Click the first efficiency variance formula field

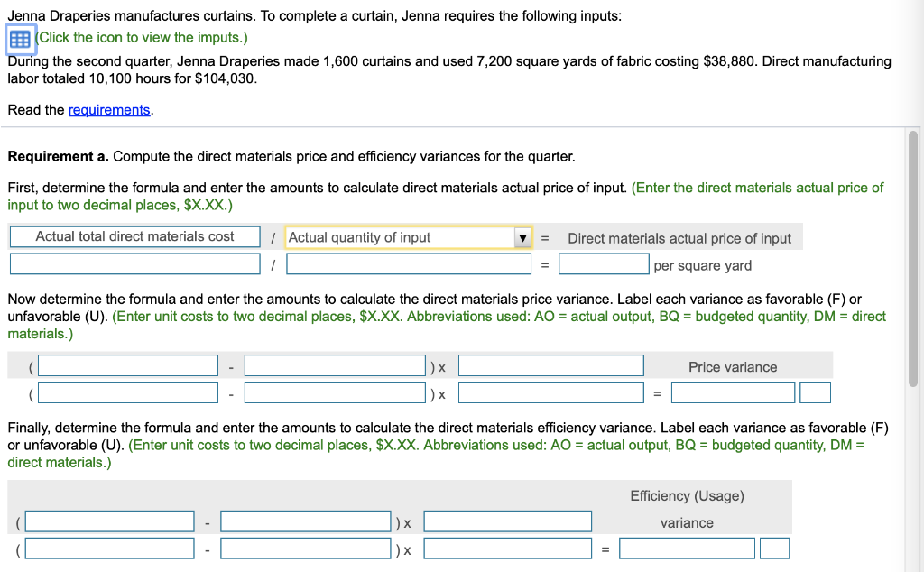pos(108,521)
